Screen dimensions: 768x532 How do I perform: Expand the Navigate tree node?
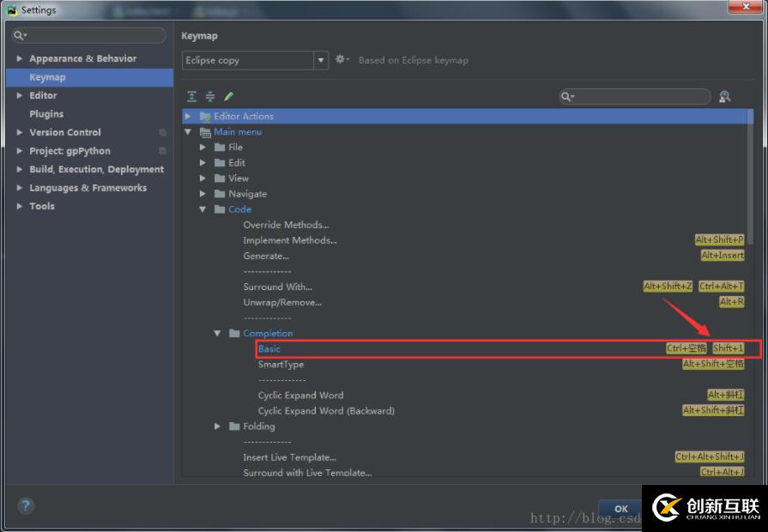pyautogui.click(x=203, y=194)
